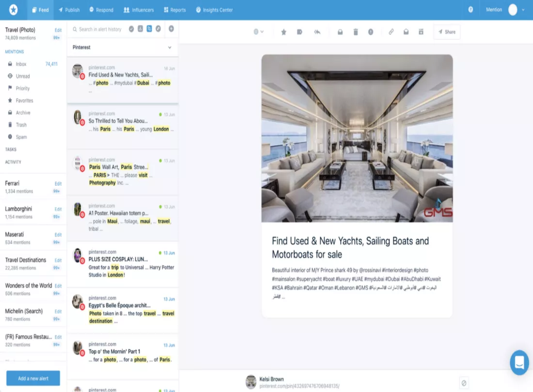
Task: Click the block filter icon
Action: point(158,29)
